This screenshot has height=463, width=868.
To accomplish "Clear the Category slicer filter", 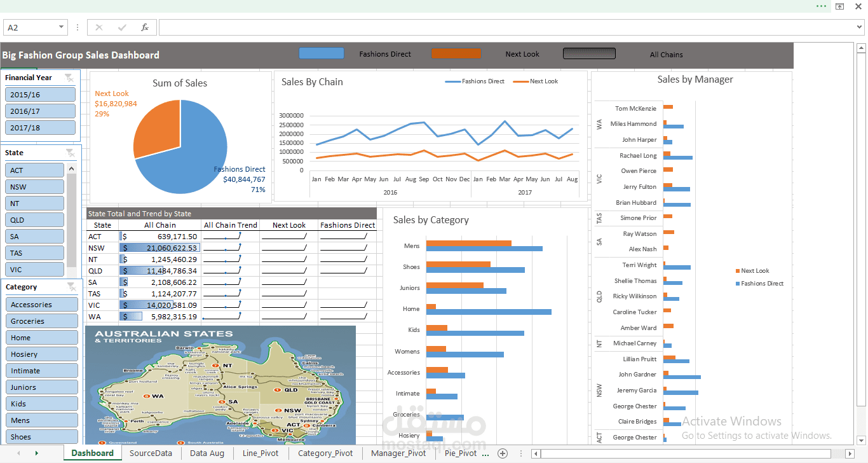I will click(x=71, y=287).
